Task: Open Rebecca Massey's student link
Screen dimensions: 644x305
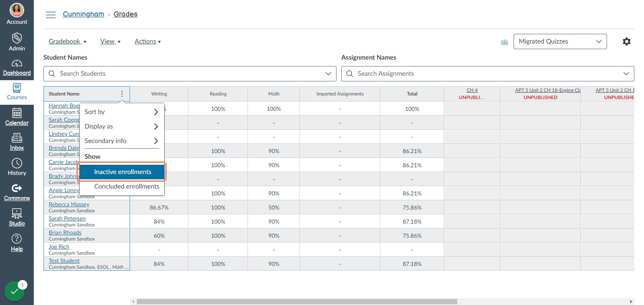Action: coord(69,204)
